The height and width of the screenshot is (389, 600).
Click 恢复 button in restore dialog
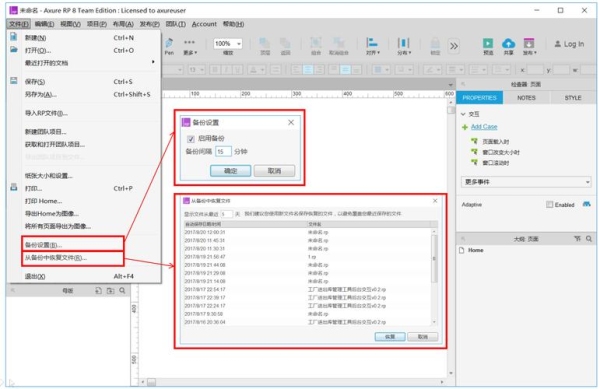point(390,337)
